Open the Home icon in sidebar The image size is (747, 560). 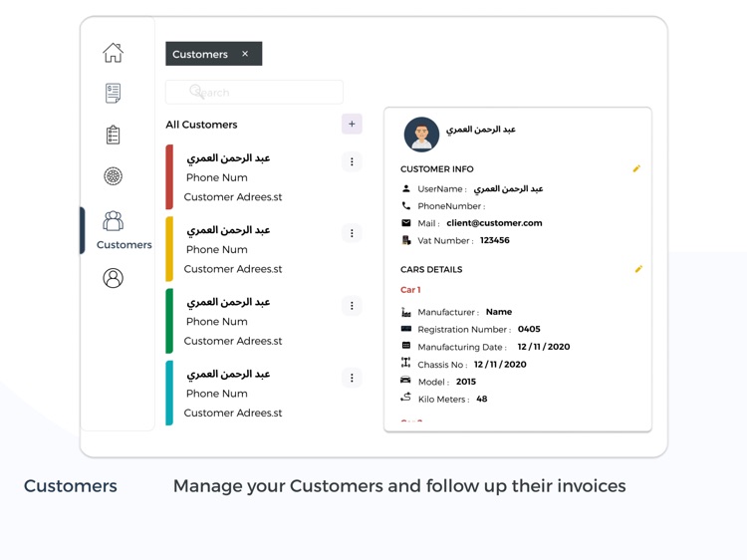click(113, 53)
